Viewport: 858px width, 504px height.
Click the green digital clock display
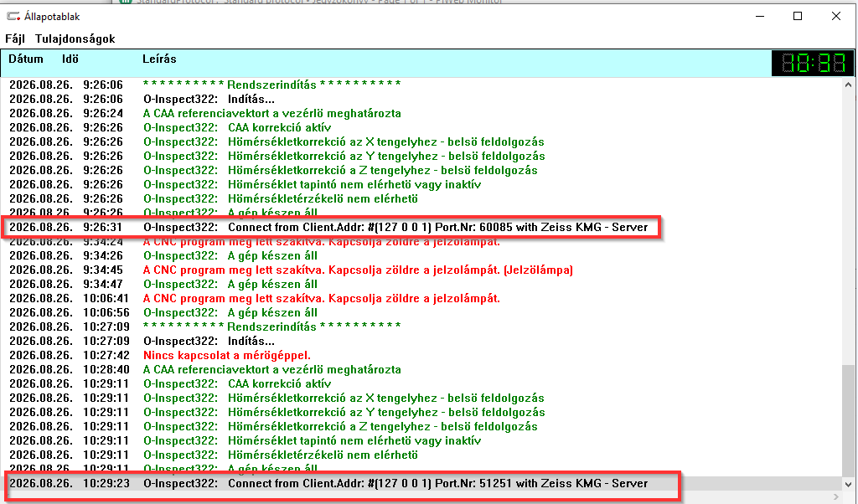tap(812, 64)
